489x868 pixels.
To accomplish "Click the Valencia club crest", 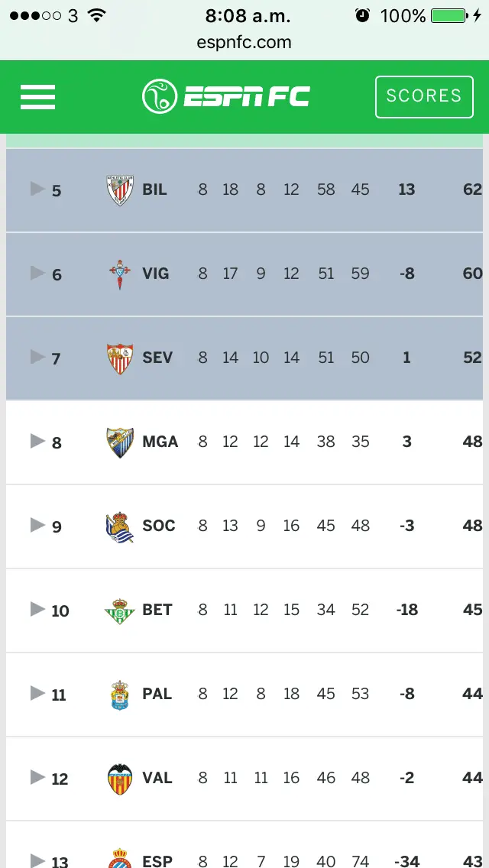I will point(120,779).
